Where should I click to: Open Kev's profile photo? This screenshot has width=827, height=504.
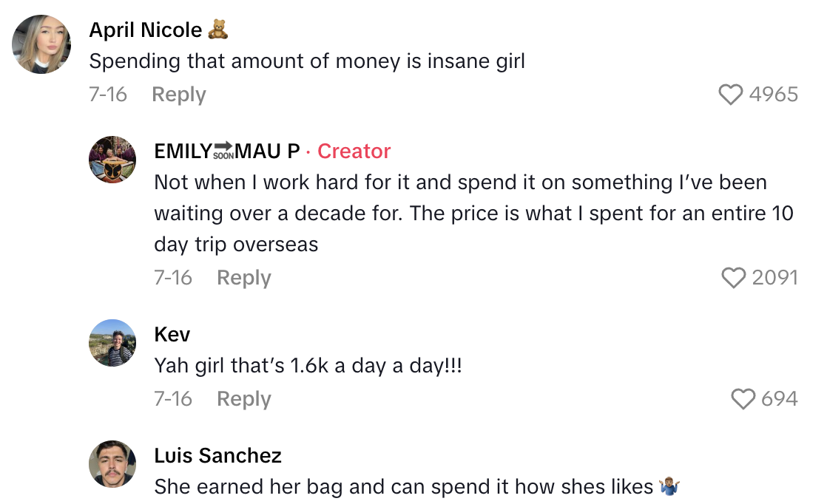click(112, 343)
